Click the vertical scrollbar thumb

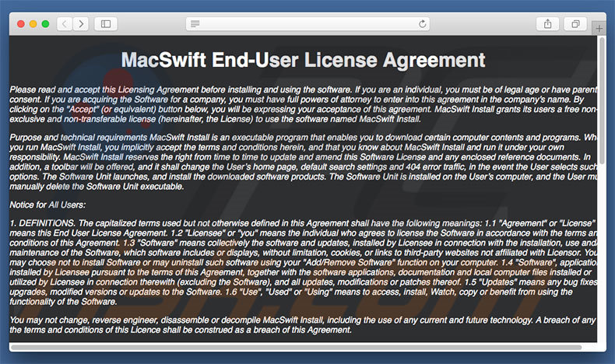click(602, 101)
